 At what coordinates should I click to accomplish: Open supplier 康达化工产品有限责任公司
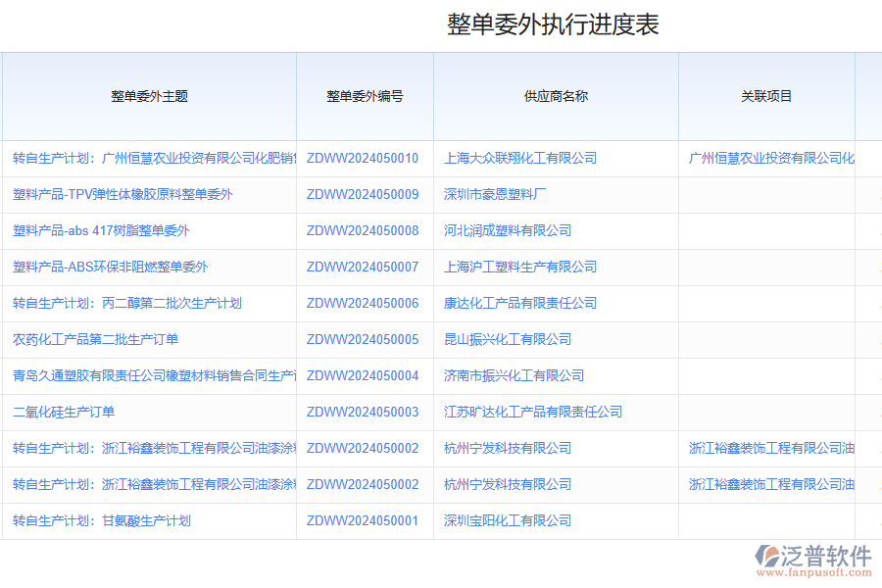[521, 303]
